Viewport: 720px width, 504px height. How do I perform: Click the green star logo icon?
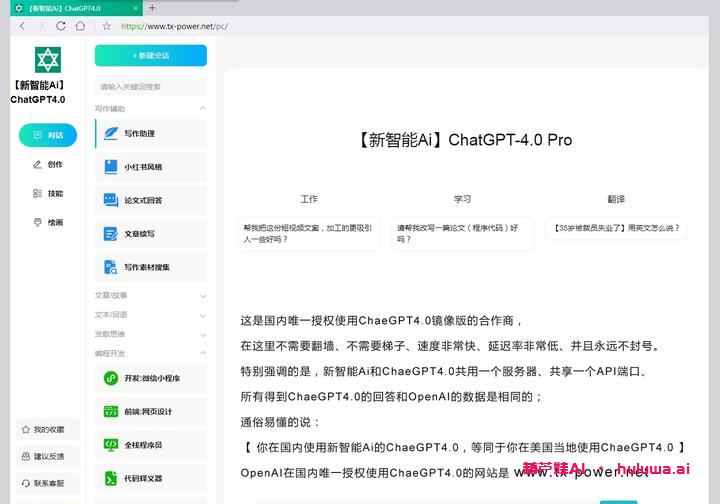tap(48, 60)
